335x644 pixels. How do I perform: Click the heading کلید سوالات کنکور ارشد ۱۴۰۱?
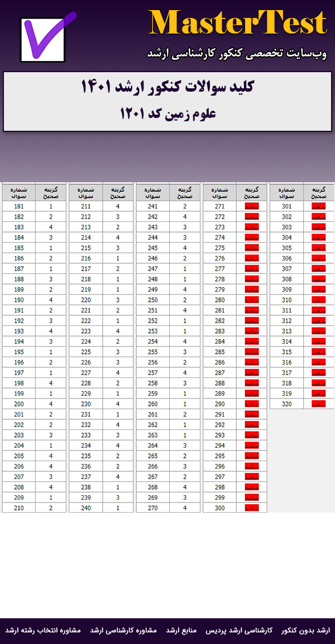point(167,88)
